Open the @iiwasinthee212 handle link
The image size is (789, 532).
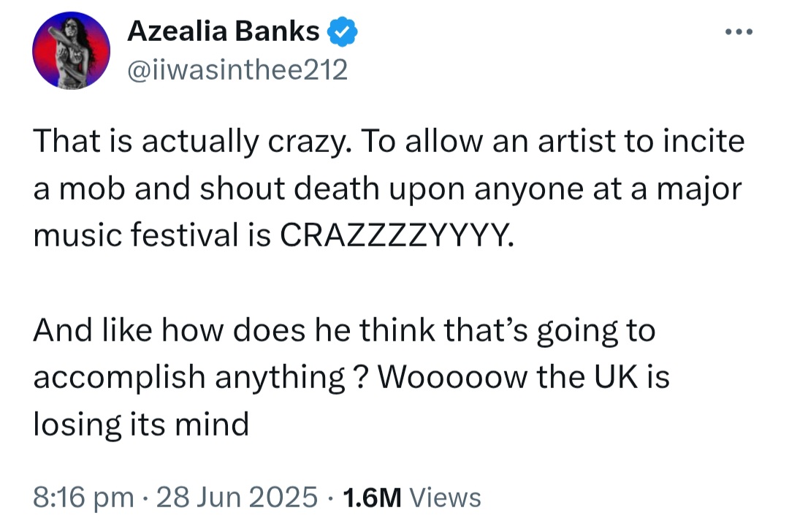point(237,69)
